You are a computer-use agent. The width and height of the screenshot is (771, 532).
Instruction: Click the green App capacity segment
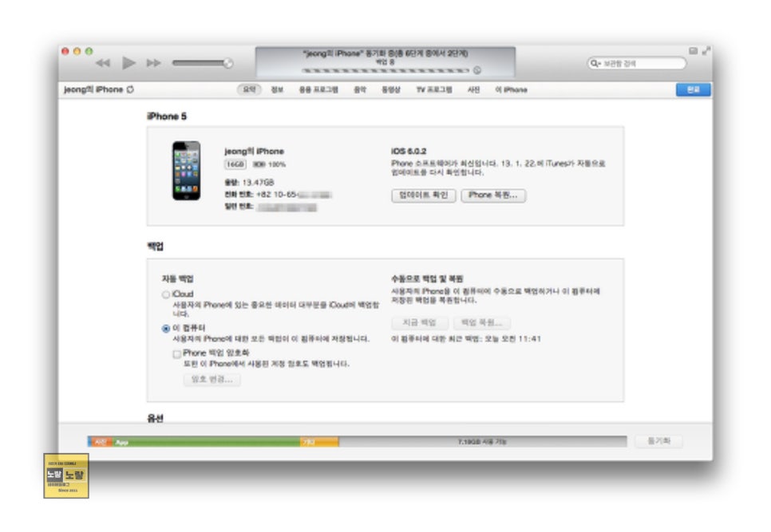pyautogui.click(x=207, y=442)
